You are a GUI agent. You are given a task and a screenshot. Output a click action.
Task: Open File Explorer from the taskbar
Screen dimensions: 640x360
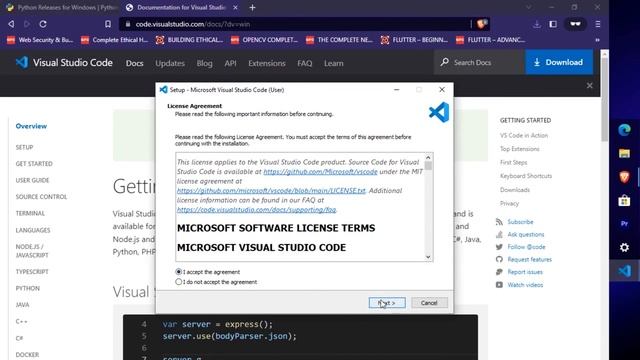(624, 153)
